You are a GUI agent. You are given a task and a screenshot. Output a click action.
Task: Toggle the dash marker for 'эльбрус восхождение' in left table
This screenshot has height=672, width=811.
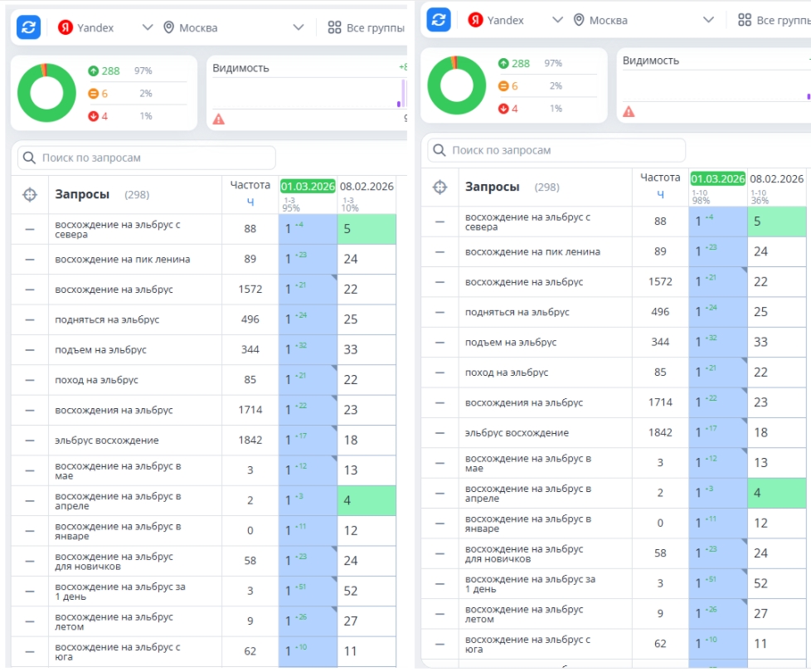(x=30, y=441)
